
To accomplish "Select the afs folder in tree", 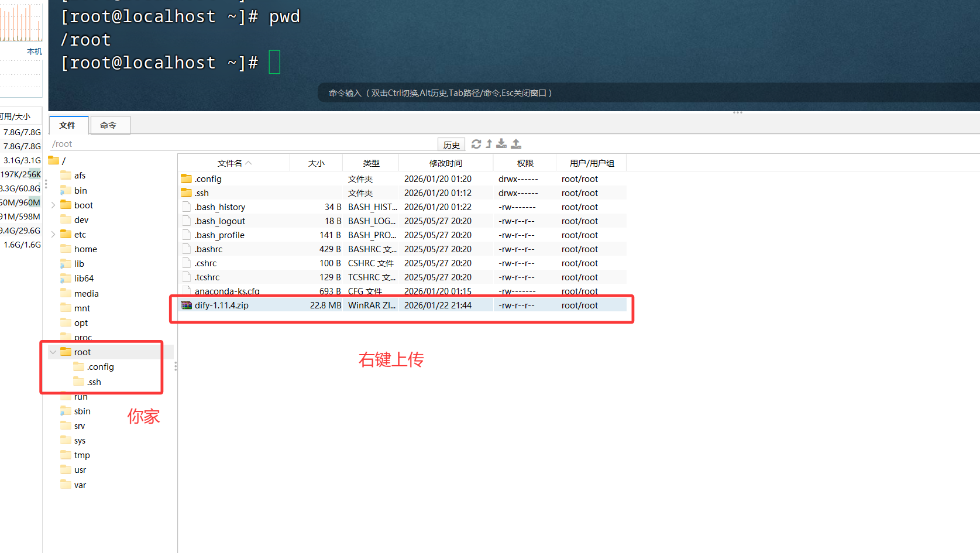I will (x=74, y=176).
